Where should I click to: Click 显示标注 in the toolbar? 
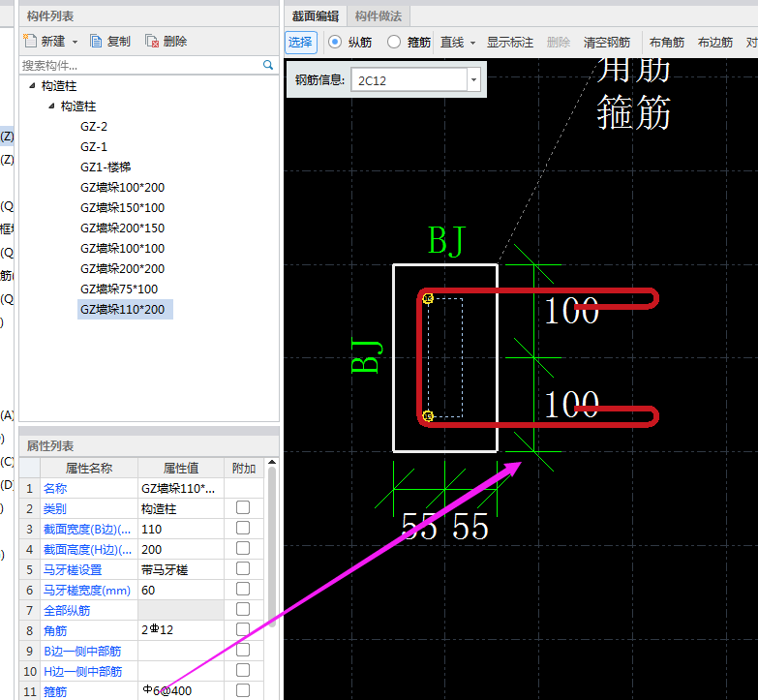(x=509, y=42)
